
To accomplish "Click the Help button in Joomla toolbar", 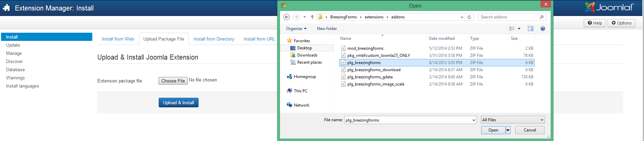I will pyautogui.click(x=595, y=23).
